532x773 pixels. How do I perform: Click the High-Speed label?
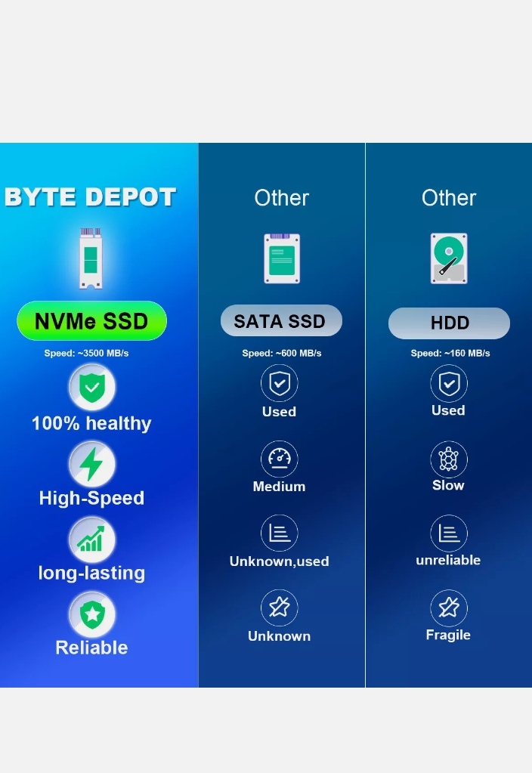tap(91, 498)
